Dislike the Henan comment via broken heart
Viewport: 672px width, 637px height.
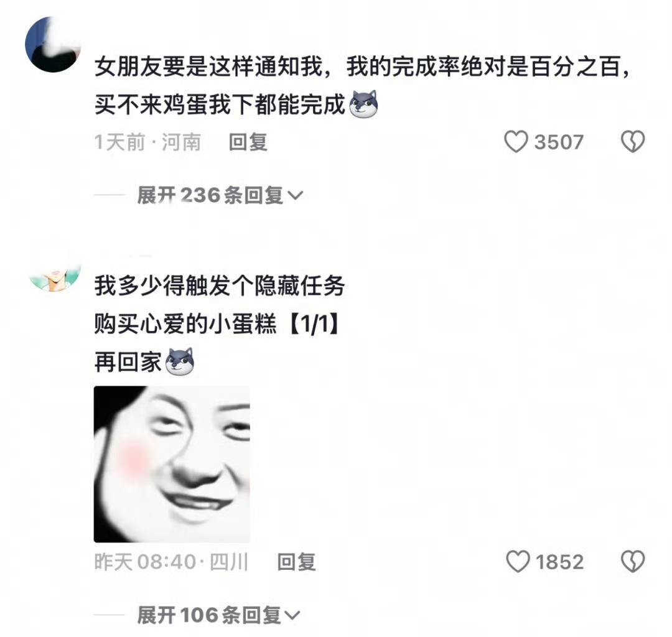pos(633,141)
